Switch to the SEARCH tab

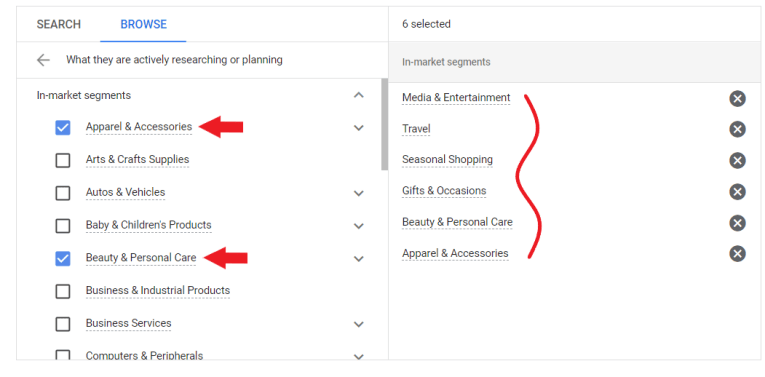point(59,24)
